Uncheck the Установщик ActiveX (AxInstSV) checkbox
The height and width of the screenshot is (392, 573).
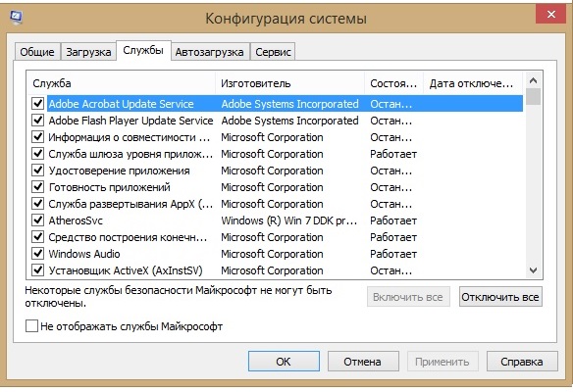coord(37,270)
